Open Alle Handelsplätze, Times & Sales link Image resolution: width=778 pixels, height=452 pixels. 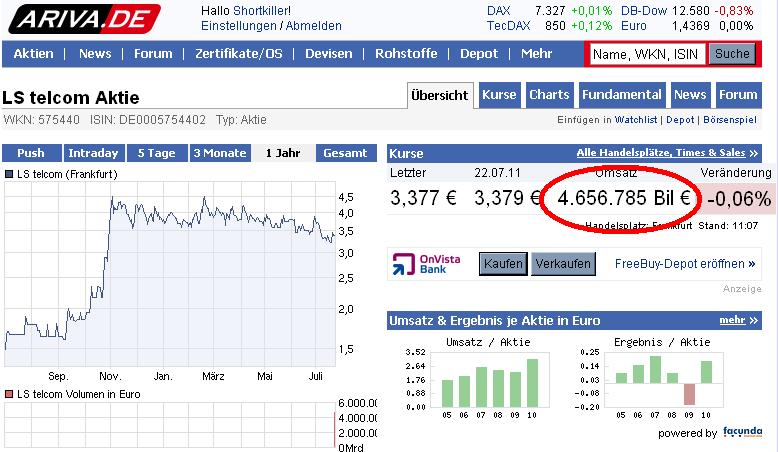(667, 153)
